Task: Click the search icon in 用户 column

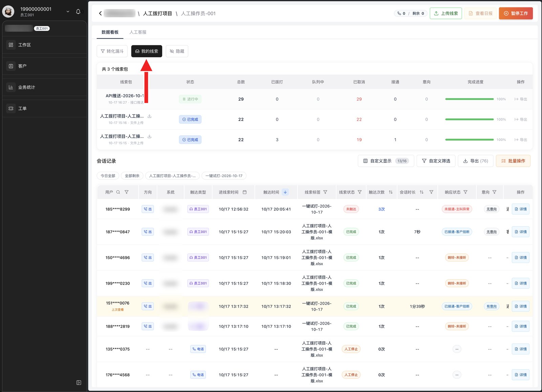Action: (118, 192)
